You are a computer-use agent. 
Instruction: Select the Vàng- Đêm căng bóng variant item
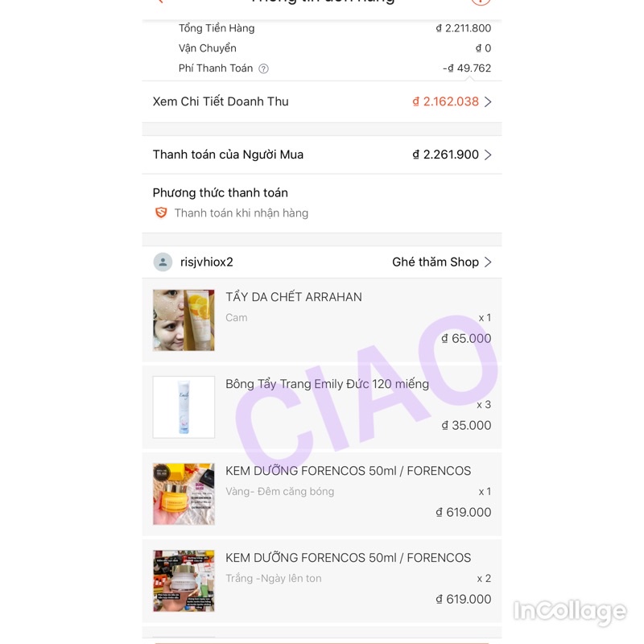click(x=279, y=492)
